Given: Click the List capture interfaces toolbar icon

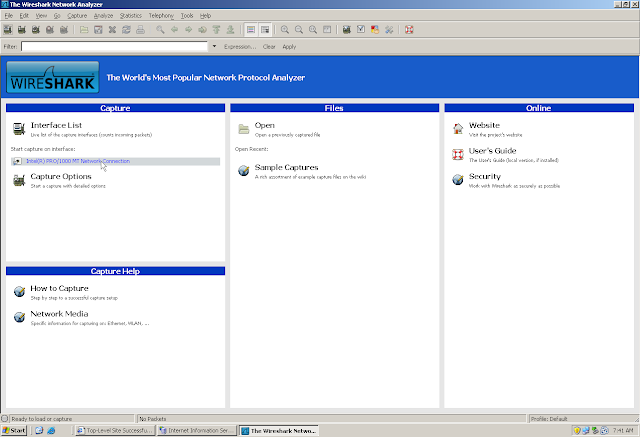Looking at the screenshot, I should click(x=8, y=30).
